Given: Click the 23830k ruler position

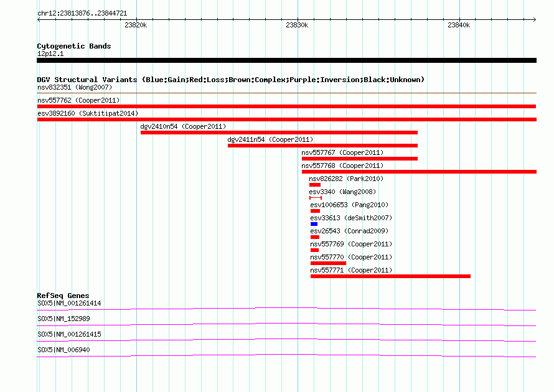Looking at the screenshot, I should [x=297, y=25].
